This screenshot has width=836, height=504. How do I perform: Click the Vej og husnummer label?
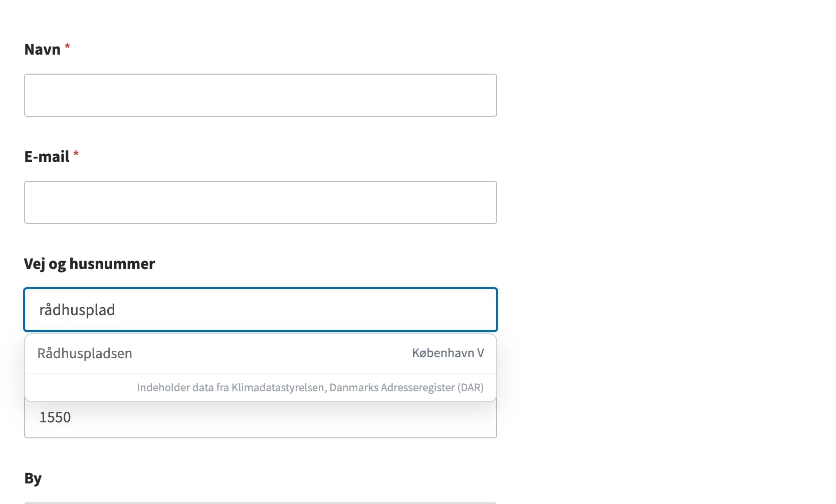point(90,264)
